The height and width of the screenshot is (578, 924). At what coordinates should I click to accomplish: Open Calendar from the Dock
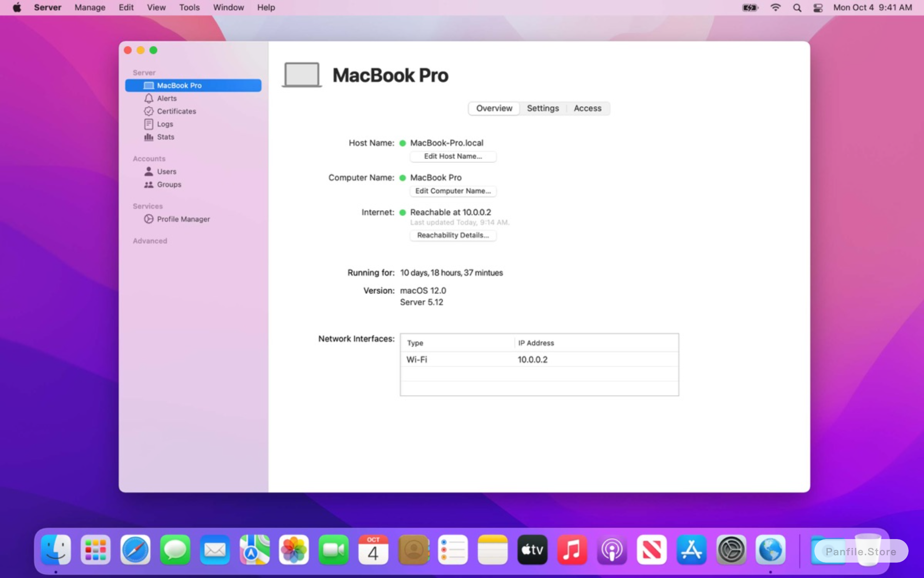373,550
